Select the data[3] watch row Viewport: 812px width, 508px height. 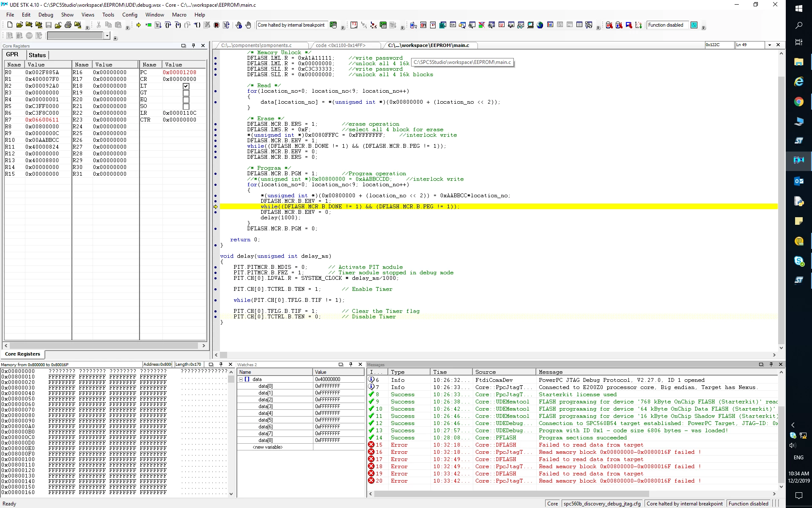click(300, 406)
